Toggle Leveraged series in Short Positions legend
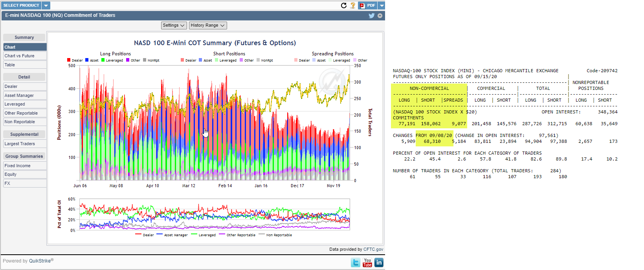644x270 pixels. (x=226, y=60)
